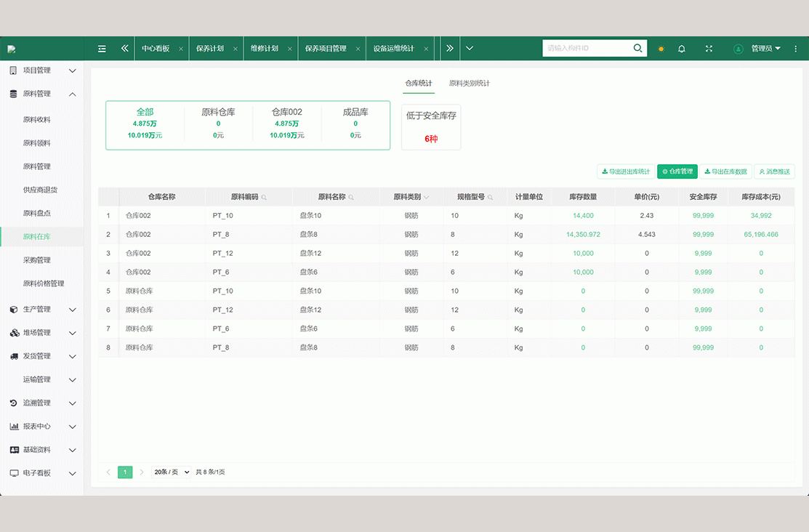Close the 保养计划 tab
The image size is (809, 532).
236,49
